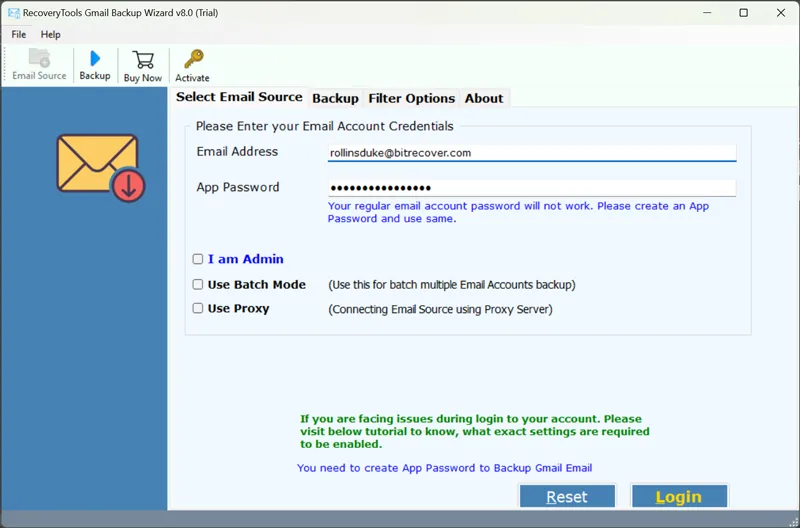Image resolution: width=800 pixels, height=528 pixels.
Task: Maximize the Gmail Backup Wizard window
Action: pos(744,13)
